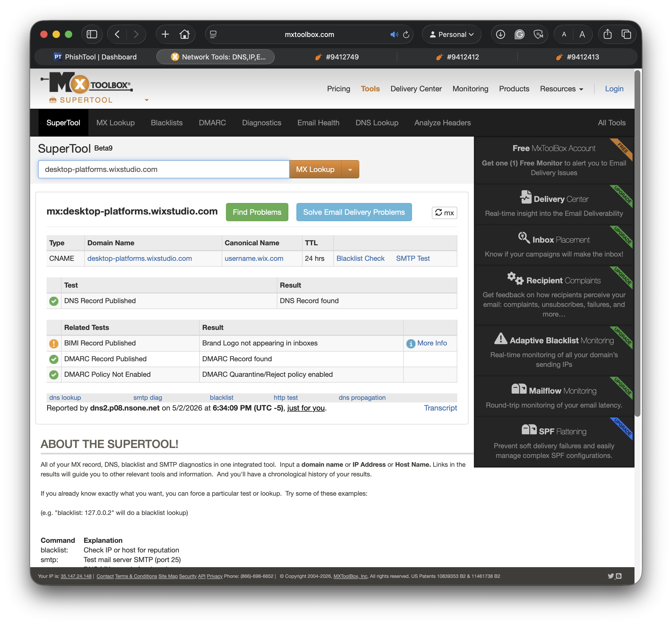Show the tab overview
The height and width of the screenshot is (625, 672).
[626, 35]
